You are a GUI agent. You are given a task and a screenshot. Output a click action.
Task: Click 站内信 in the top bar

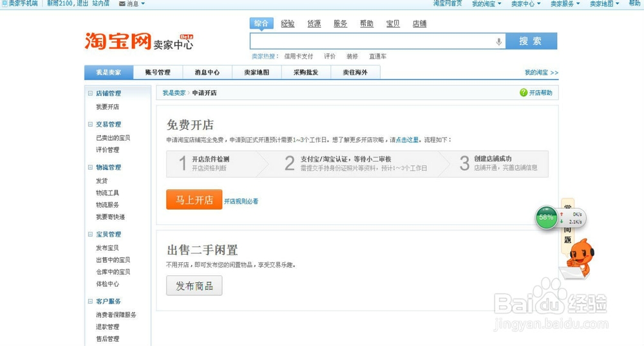pos(100,3)
